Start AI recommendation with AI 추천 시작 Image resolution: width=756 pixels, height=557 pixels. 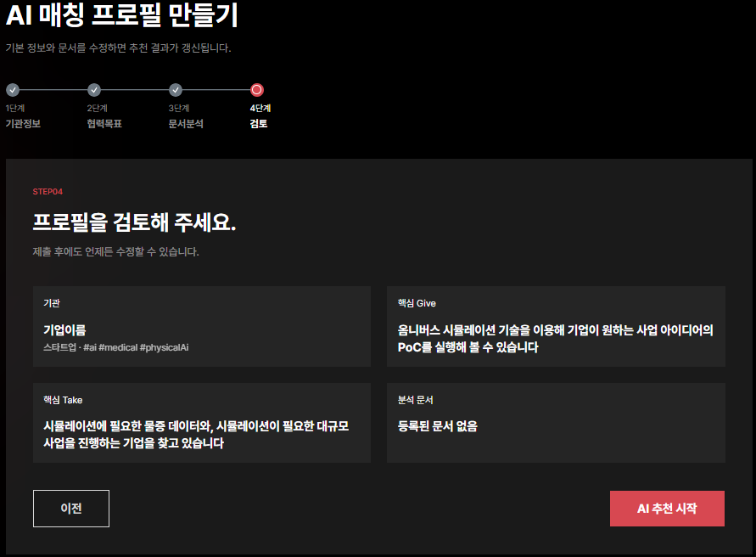[667, 509]
